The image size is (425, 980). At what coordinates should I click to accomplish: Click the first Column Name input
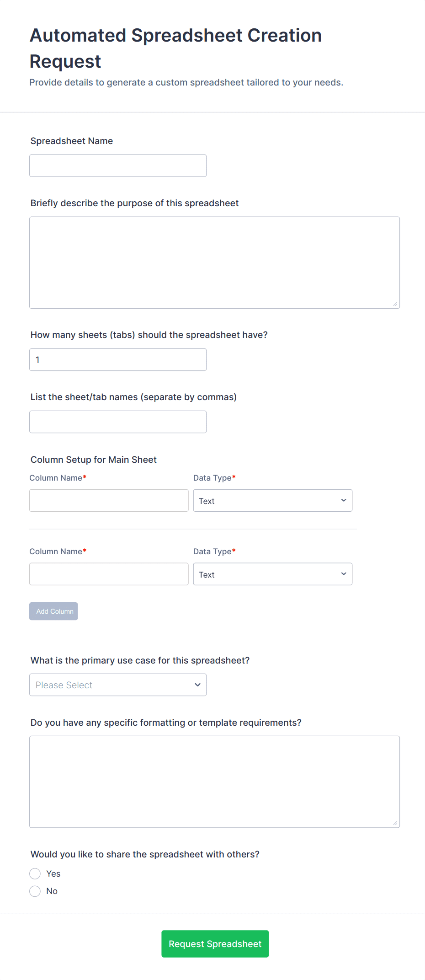click(109, 501)
